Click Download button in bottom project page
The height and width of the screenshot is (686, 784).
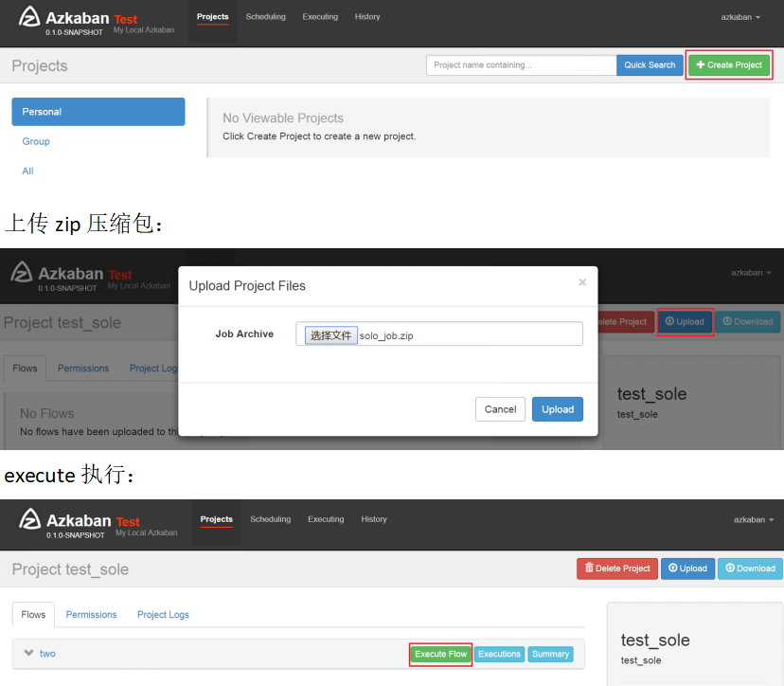coord(751,569)
